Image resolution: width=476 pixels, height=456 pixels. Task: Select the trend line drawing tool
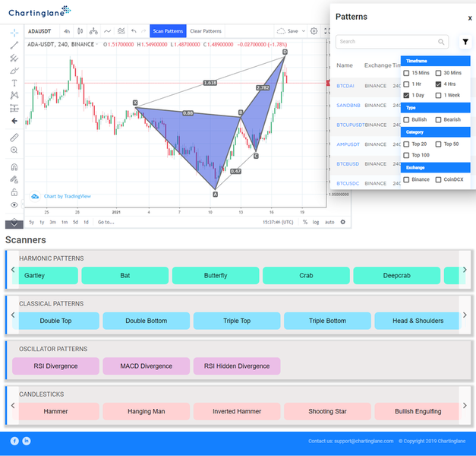tap(14, 46)
